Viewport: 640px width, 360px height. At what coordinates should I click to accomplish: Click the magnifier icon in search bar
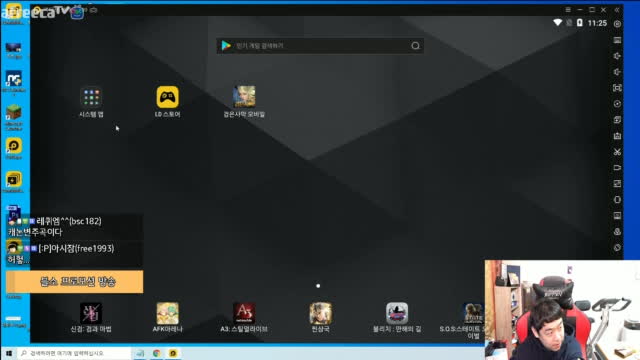pos(415,46)
